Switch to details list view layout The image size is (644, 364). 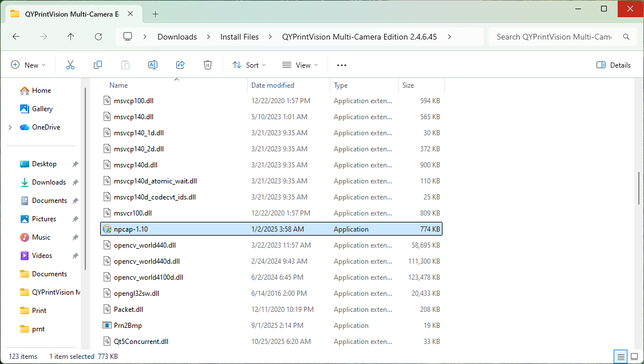click(620, 357)
